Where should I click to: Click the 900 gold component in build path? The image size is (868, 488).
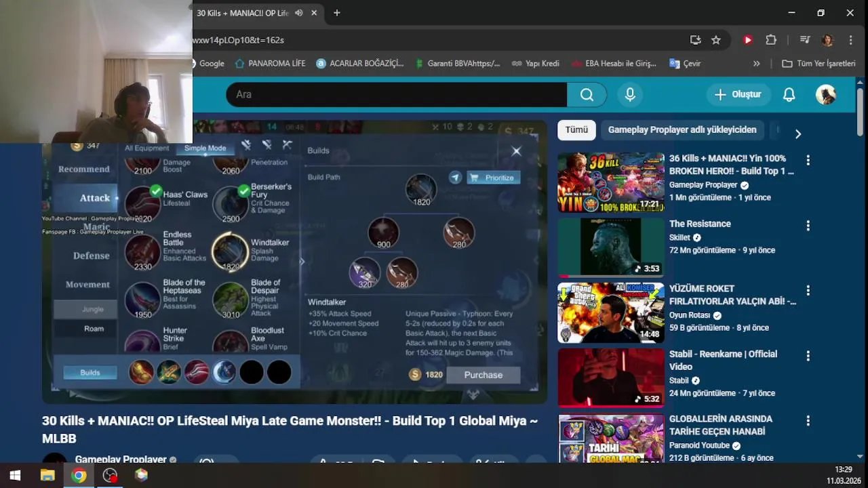click(383, 232)
